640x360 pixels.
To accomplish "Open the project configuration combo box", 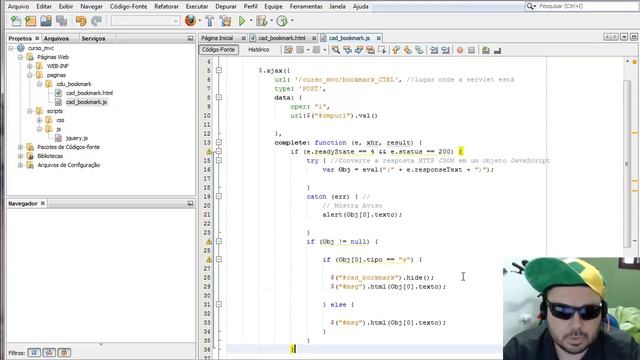I will click(145, 21).
